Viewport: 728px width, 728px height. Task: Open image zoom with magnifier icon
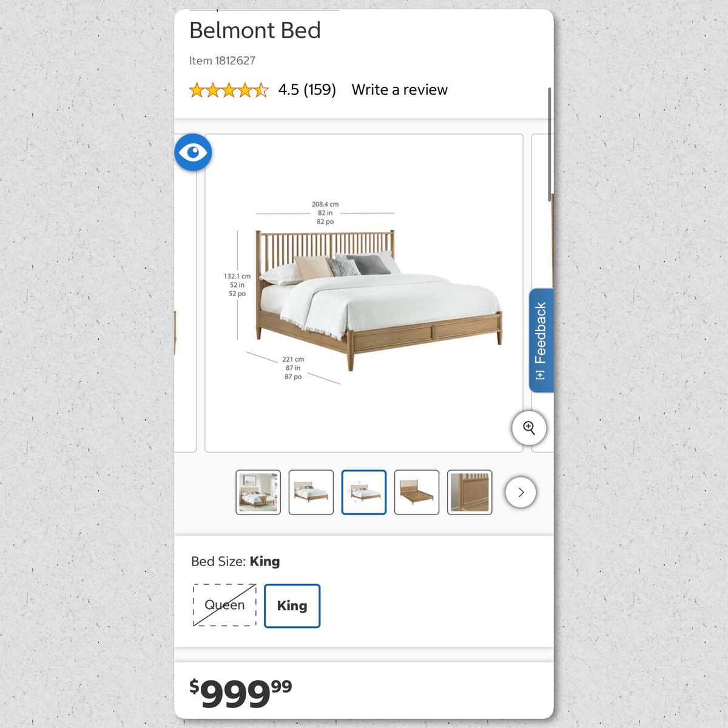coord(529,428)
